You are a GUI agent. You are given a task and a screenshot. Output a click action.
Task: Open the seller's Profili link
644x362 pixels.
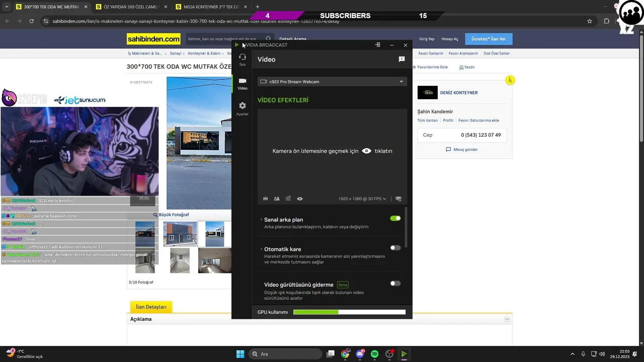tap(448, 121)
